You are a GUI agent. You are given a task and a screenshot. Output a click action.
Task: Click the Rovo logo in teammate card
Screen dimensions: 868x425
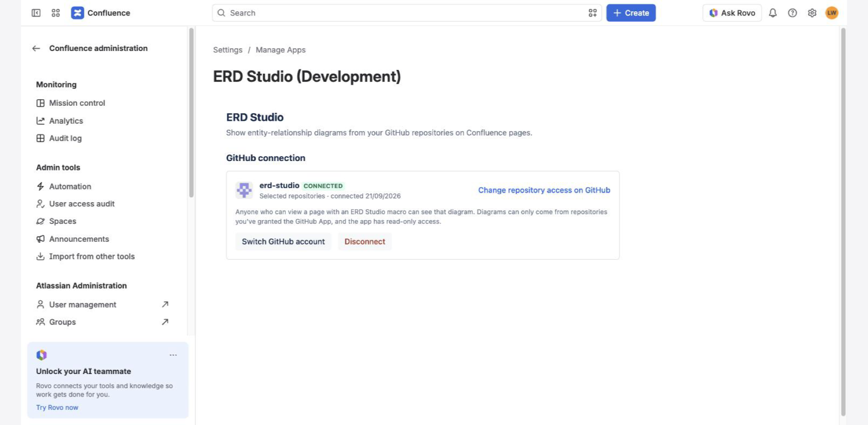(x=42, y=355)
